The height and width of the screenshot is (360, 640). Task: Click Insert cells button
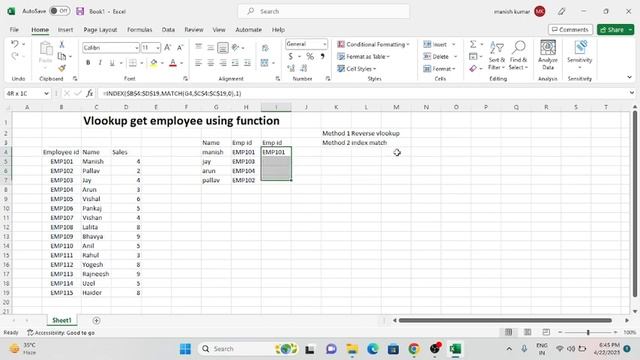435,44
